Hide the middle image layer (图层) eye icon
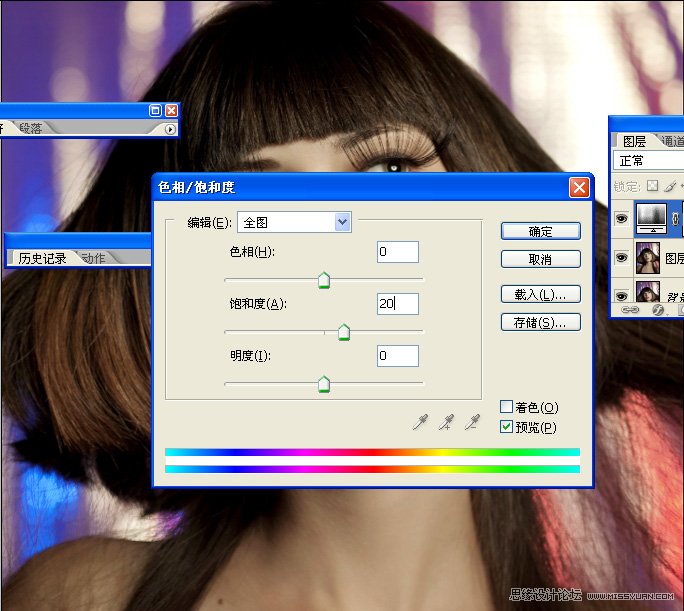Image resolution: width=684 pixels, height=611 pixels. 622,258
